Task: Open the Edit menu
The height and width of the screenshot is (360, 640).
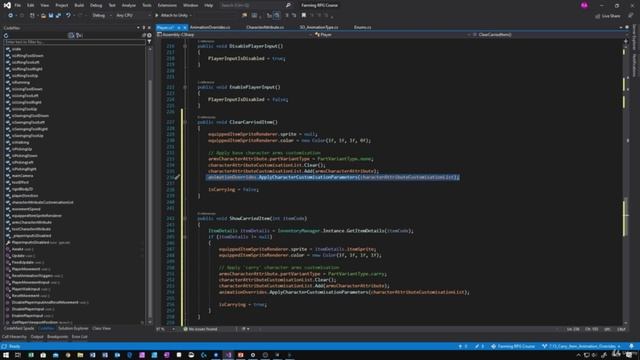Action: 31,5
